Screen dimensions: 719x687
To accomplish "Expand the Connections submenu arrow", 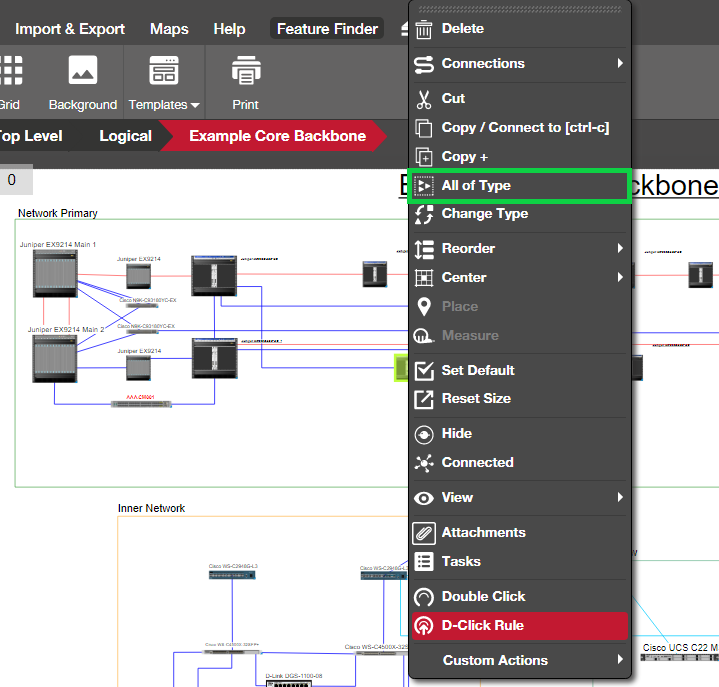I will tap(620, 63).
